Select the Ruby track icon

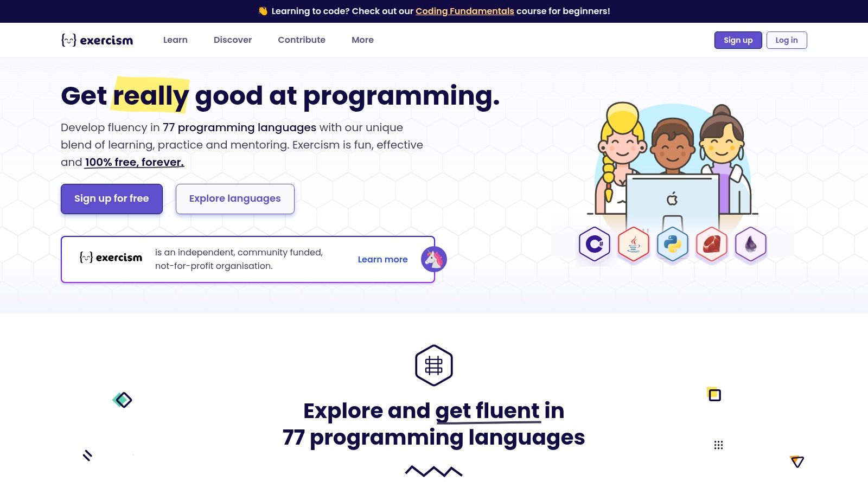click(712, 245)
